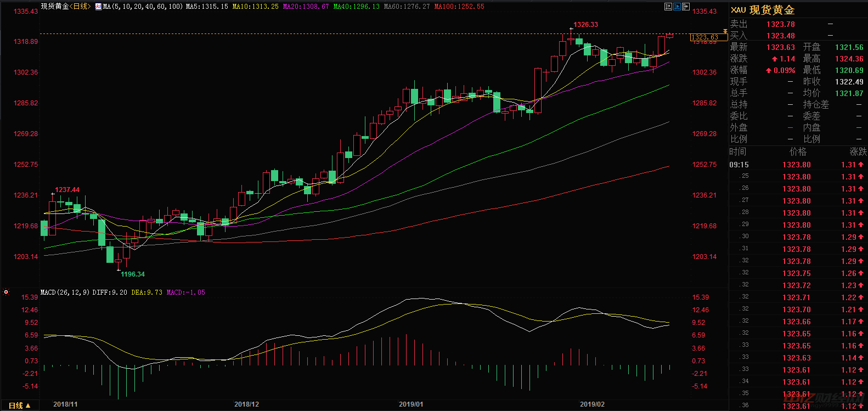
Task: Click the 2019/01 date on time axis
Action: pyautogui.click(x=411, y=404)
